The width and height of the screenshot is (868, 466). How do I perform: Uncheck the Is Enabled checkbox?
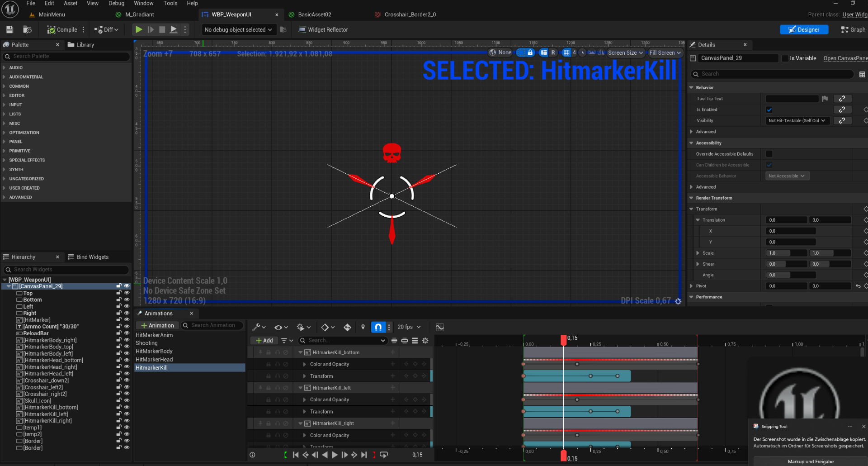click(769, 110)
